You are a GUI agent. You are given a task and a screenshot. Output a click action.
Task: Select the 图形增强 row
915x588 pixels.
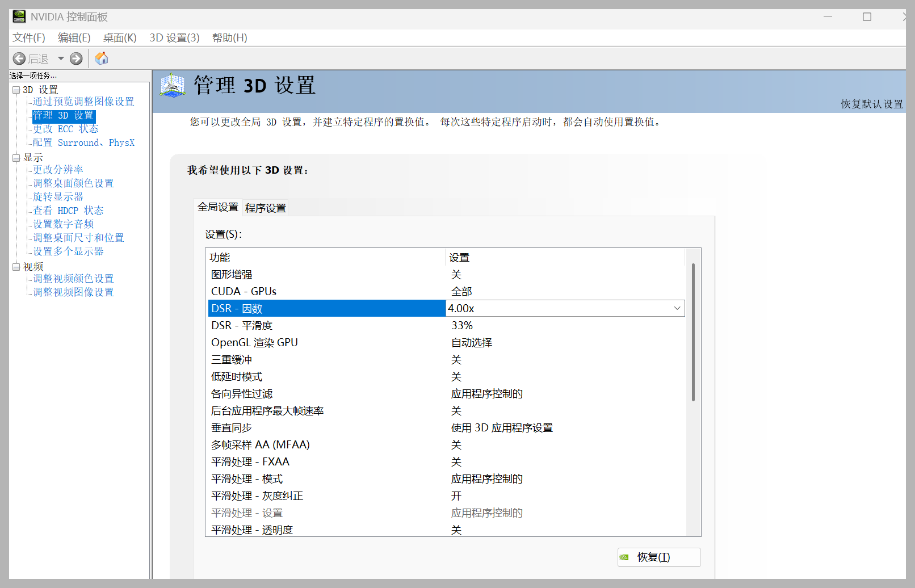click(x=446, y=274)
